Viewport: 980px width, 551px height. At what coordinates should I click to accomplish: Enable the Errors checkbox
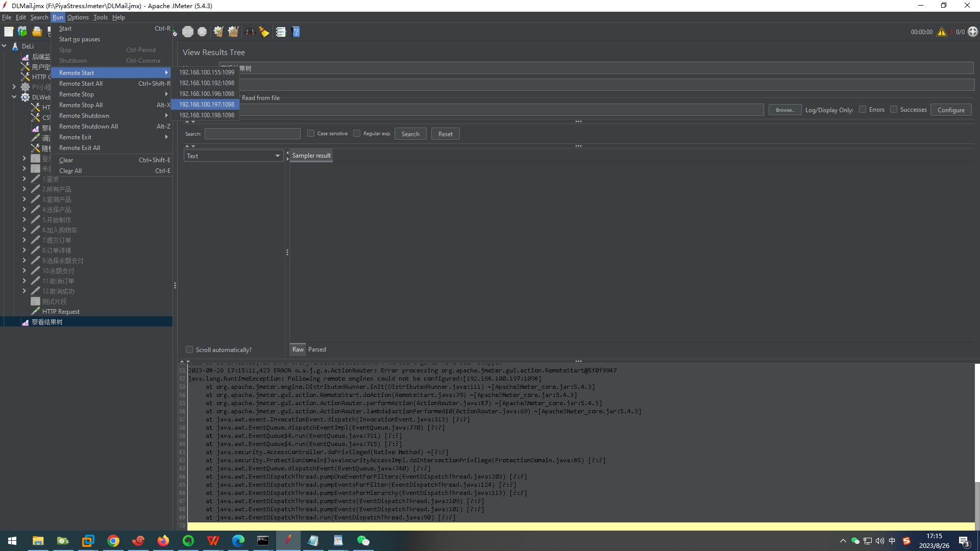tap(863, 109)
